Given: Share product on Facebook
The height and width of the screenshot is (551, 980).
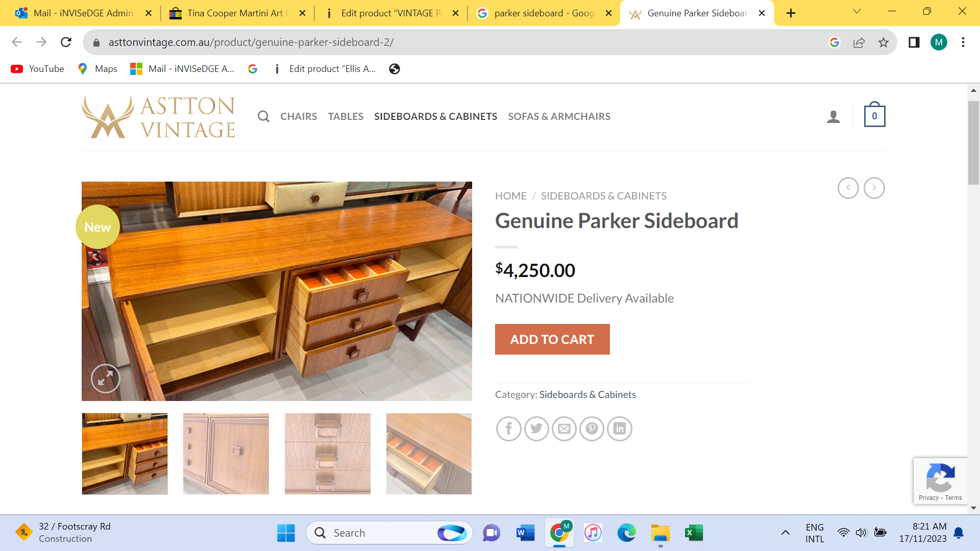Looking at the screenshot, I should [508, 429].
